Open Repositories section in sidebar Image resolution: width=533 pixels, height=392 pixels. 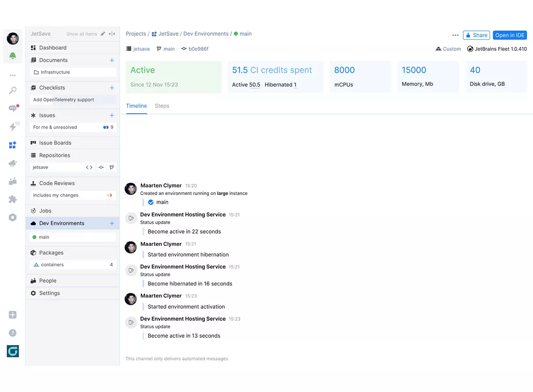[x=73, y=155]
